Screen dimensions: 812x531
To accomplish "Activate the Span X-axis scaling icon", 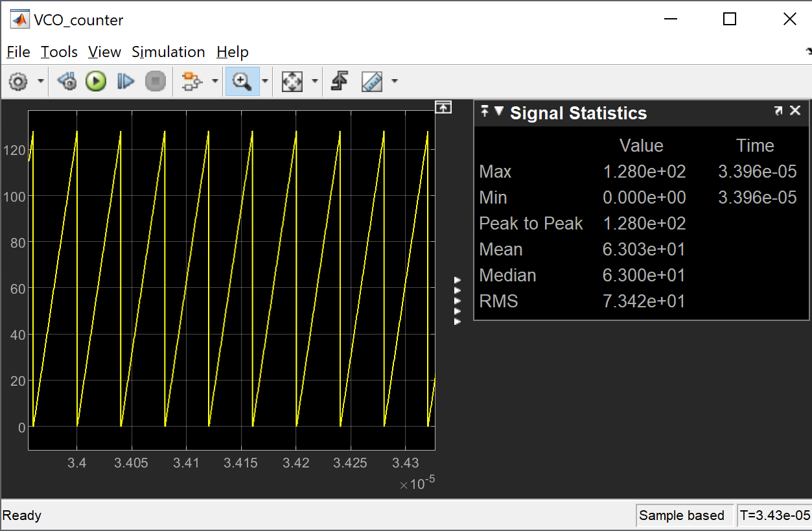I will click(x=292, y=81).
